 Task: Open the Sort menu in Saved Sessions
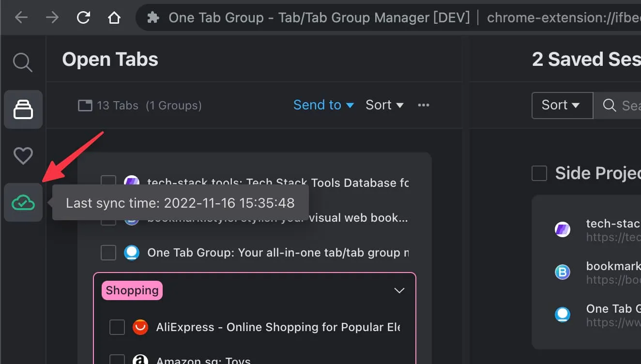click(562, 105)
